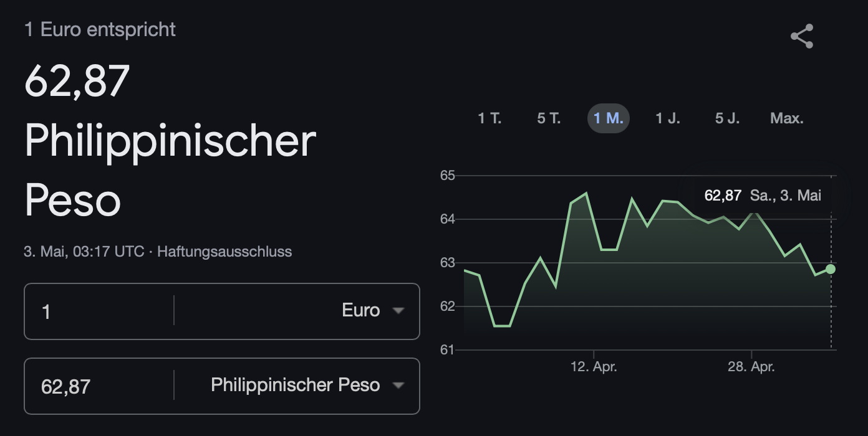Open the Haftungsausschluss link
Screen dimensions: 868x436
(x=224, y=252)
